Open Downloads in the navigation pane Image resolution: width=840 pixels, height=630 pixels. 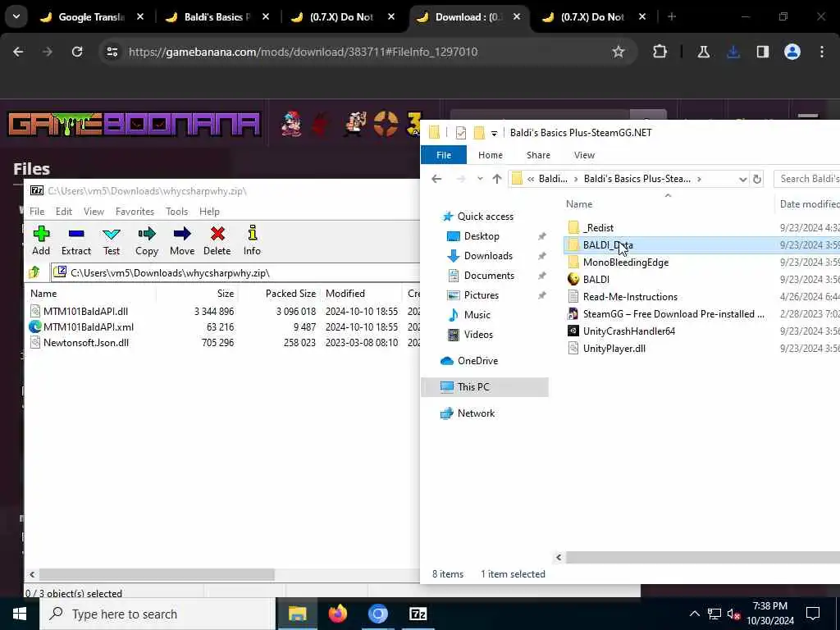pos(488,256)
